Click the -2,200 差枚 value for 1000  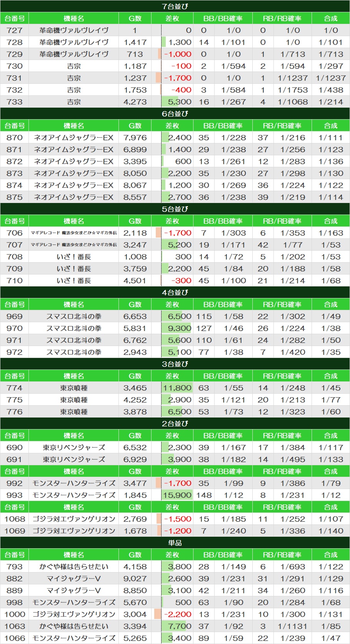tap(178, 614)
